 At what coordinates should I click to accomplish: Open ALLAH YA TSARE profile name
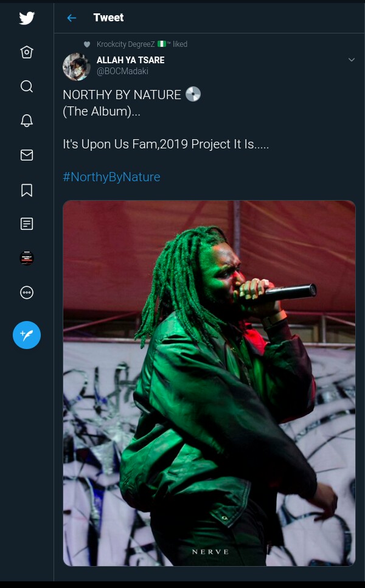[x=131, y=60]
